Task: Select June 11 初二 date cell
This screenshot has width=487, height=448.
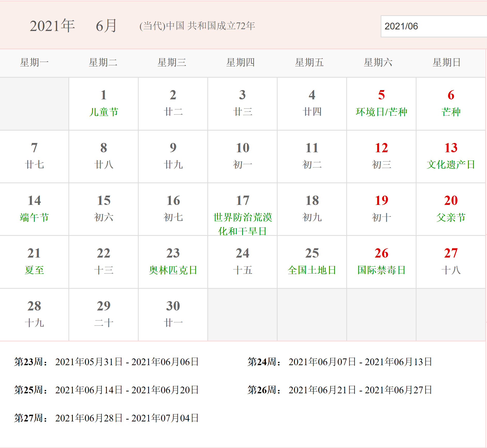Action: 312,157
